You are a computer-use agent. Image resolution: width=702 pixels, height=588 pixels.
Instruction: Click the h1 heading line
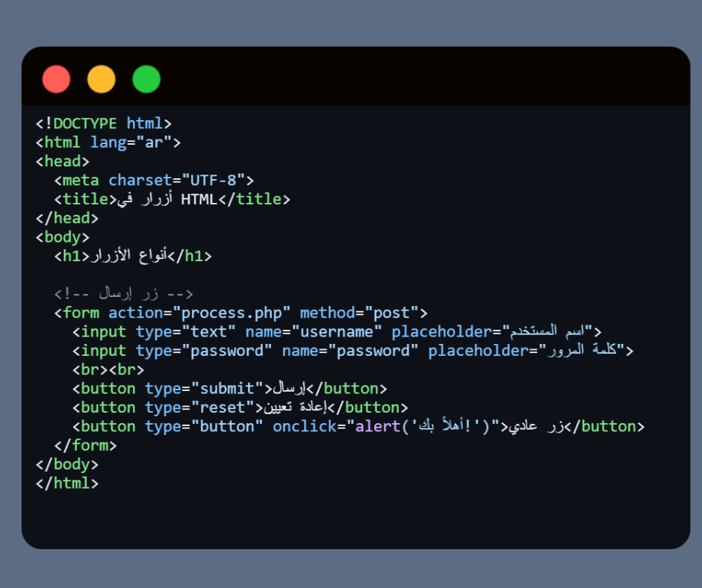pos(133,256)
